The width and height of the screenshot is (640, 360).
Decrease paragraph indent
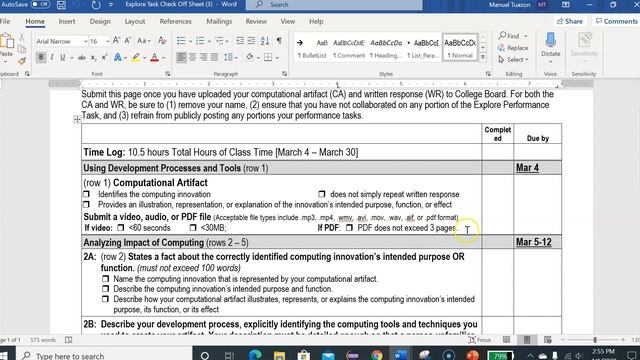(x=240, y=41)
